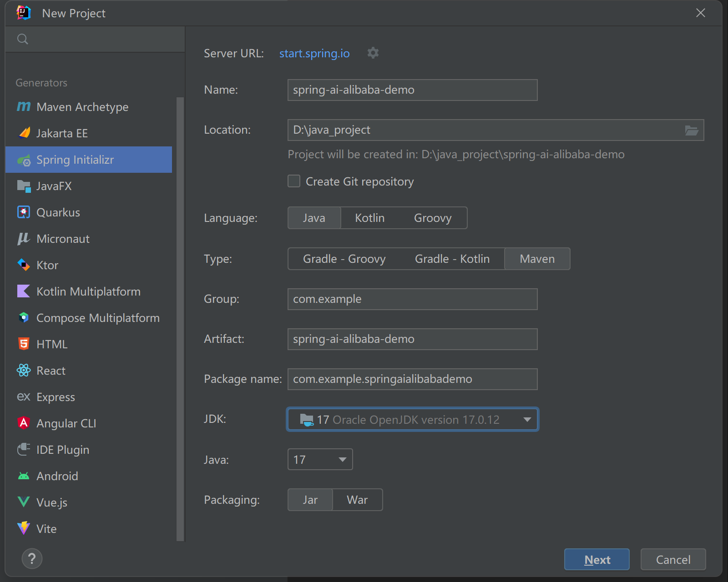Select Compose Multiplatform generator
The image size is (728, 582).
coord(89,318)
